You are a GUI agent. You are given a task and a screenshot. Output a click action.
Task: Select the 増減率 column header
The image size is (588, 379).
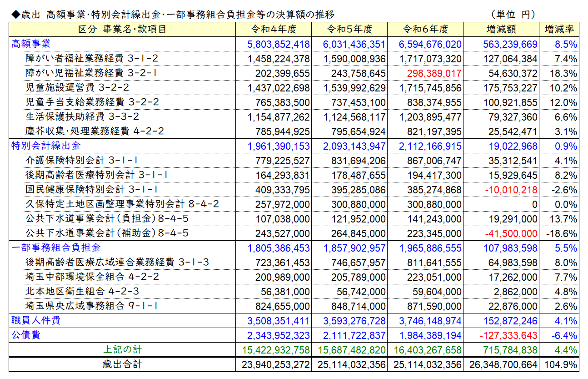point(559,30)
